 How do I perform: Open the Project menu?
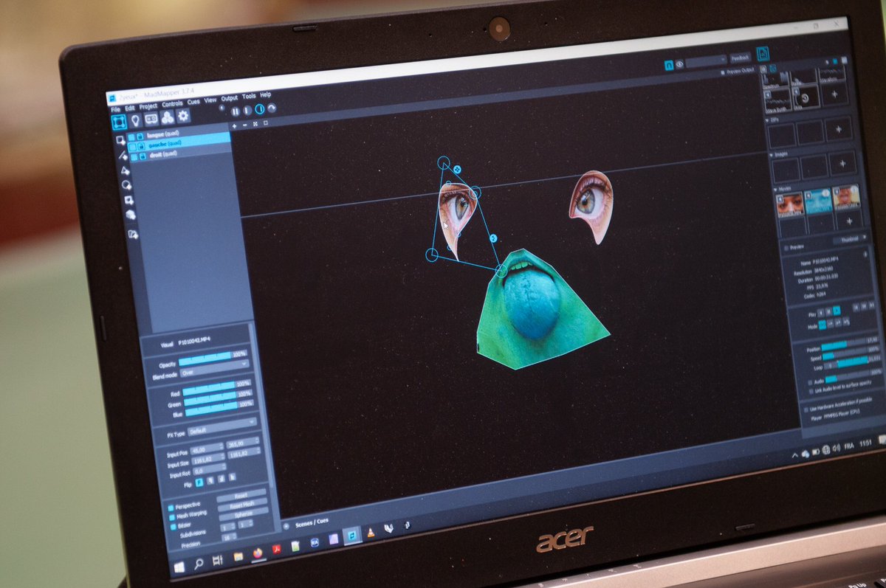pos(148,106)
